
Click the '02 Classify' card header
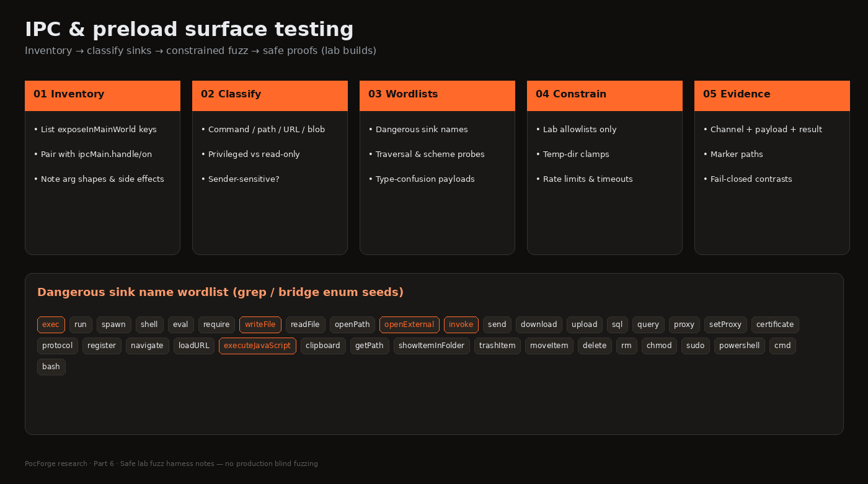coord(270,96)
